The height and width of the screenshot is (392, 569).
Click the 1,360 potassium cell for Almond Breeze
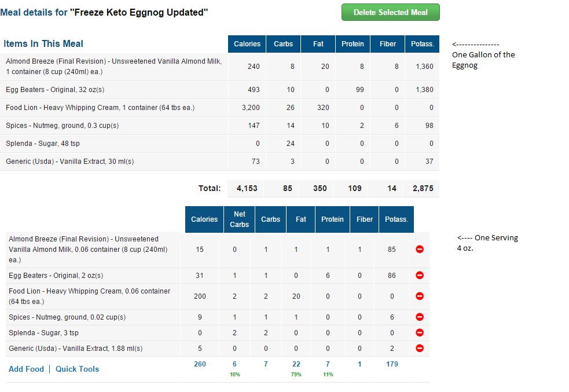point(424,67)
